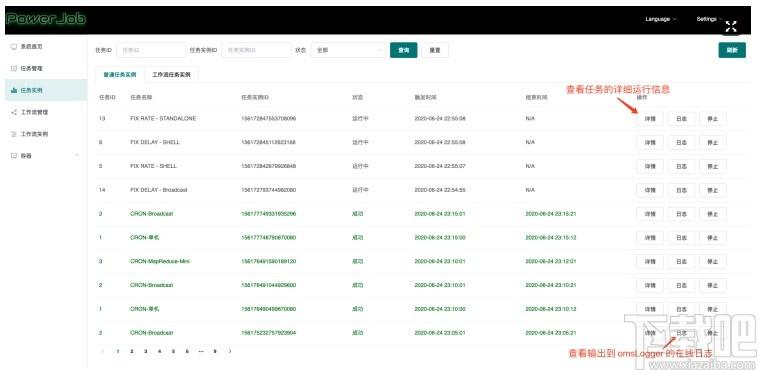Open 日志 for CRON-单机 triggered 23:15:00
Screen dimensions: 759x370
tap(681, 237)
